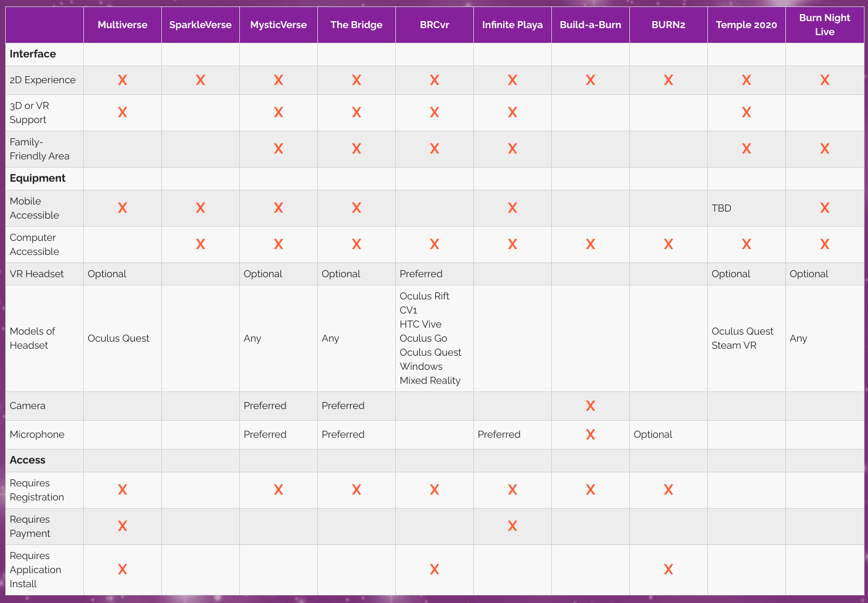Click The Bridge column header
This screenshot has height=603, width=868.
coord(357,25)
